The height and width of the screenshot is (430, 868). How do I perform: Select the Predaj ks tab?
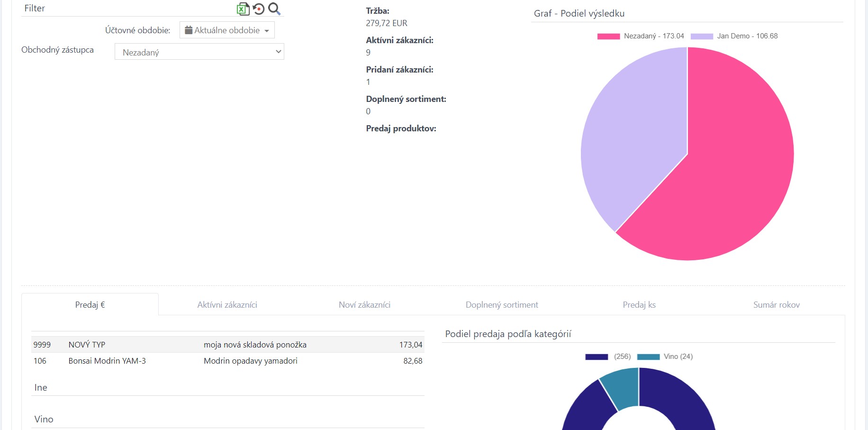pyautogui.click(x=639, y=304)
